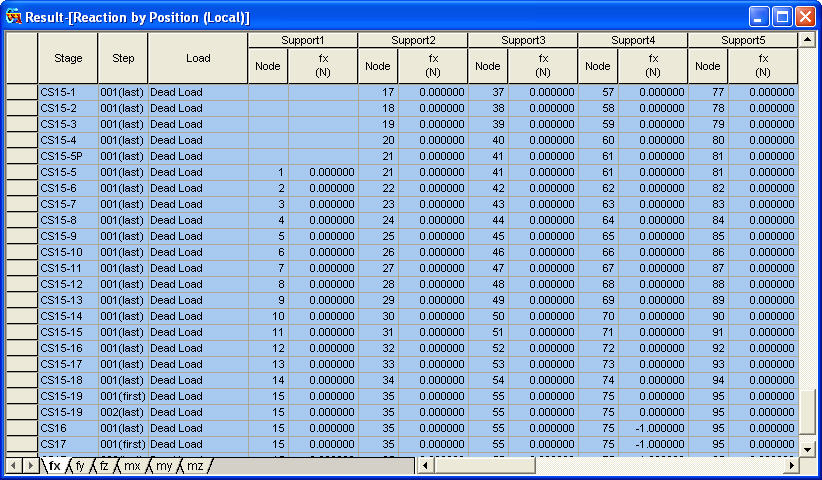
Task: Click the CS16 stage cell
Action: tap(68, 428)
